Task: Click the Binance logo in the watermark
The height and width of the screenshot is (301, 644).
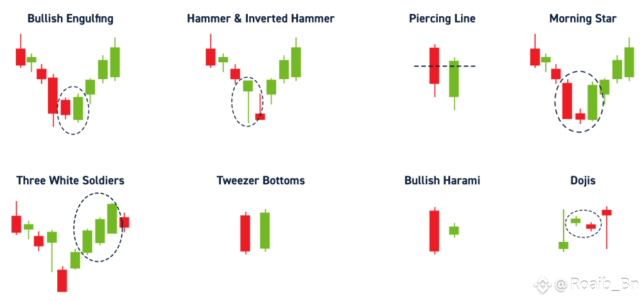Action: [x=542, y=284]
